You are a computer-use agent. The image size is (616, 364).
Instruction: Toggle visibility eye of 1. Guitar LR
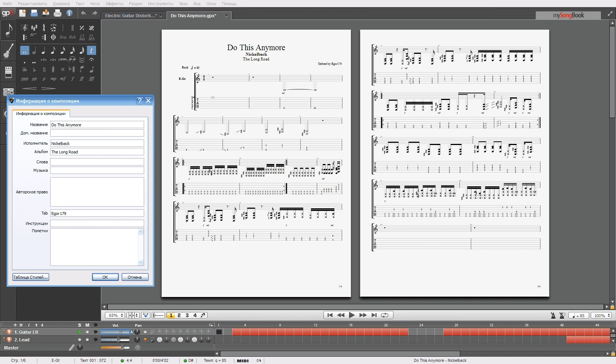95,332
